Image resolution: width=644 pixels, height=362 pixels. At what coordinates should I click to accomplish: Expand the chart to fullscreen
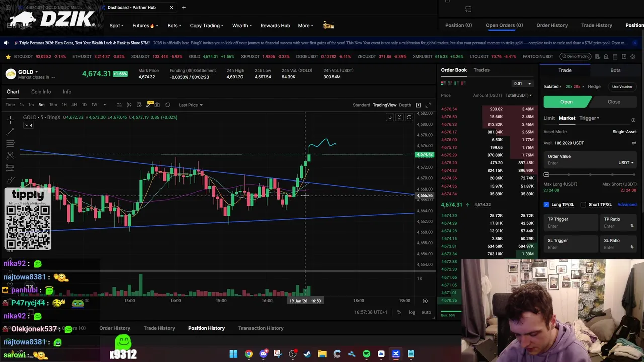[428, 105]
